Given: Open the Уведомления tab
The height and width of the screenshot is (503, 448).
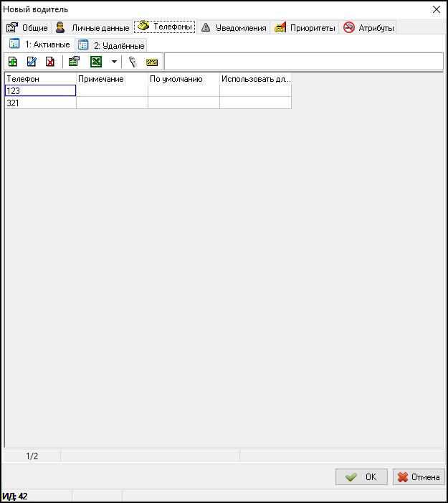Looking at the screenshot, I should [x=234, y=28].
